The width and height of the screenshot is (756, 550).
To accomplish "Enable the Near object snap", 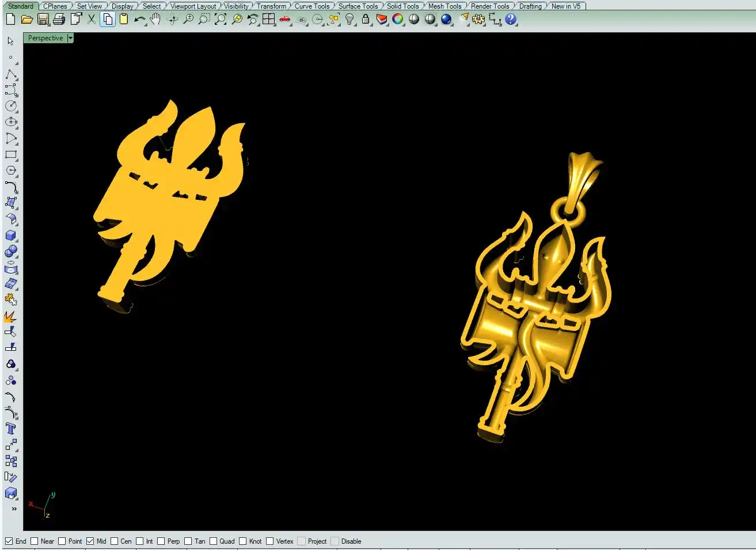I will coord(35,541).
